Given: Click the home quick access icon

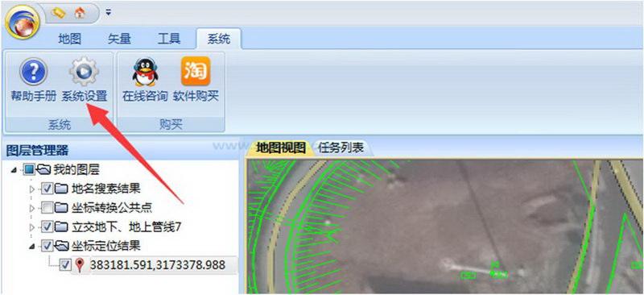Looking at the screenshot, I should click(80, 13).
